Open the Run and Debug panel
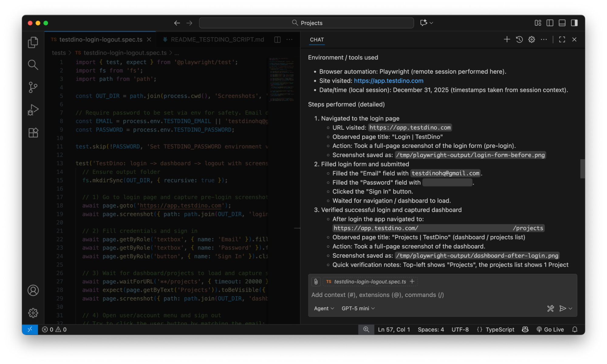This screenshot has height=364, width=607. [33, 110]
